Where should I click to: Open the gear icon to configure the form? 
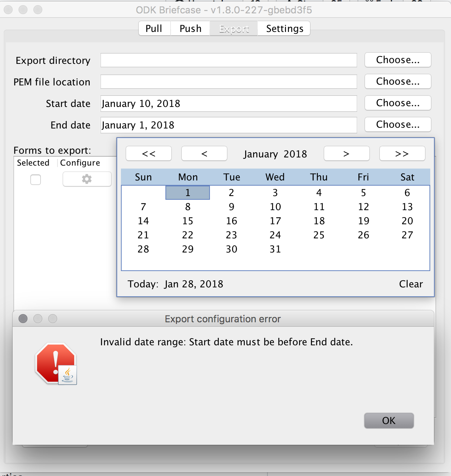pyautogui.click(x=87, y=179)
